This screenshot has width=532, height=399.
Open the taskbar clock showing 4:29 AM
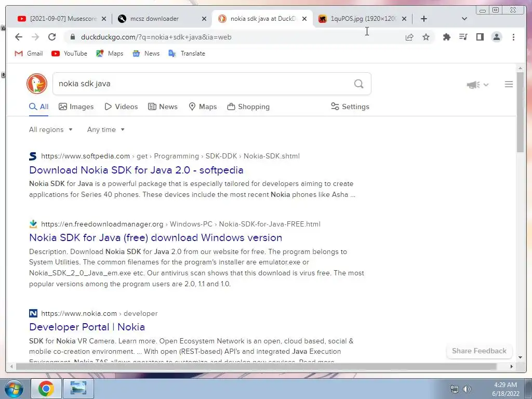(506, 389)
